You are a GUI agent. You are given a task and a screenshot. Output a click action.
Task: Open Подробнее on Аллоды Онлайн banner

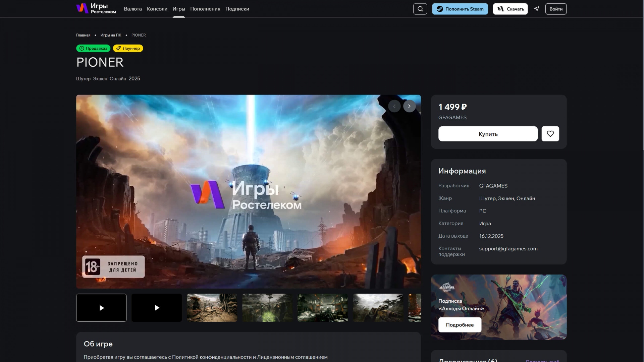(460, 325)
